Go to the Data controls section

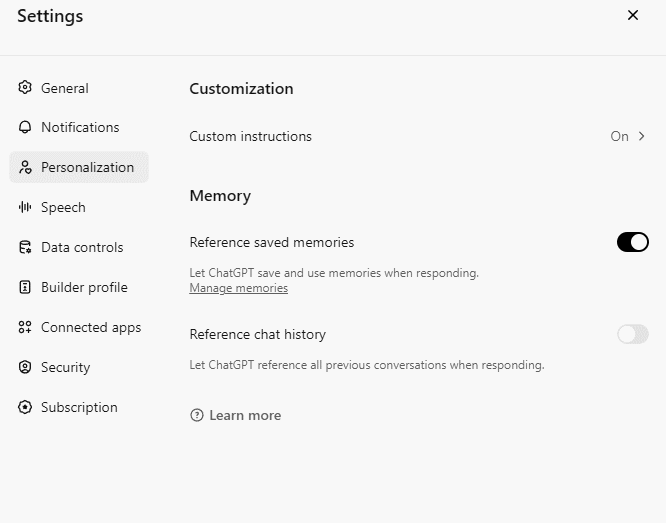tap(82, 247)
